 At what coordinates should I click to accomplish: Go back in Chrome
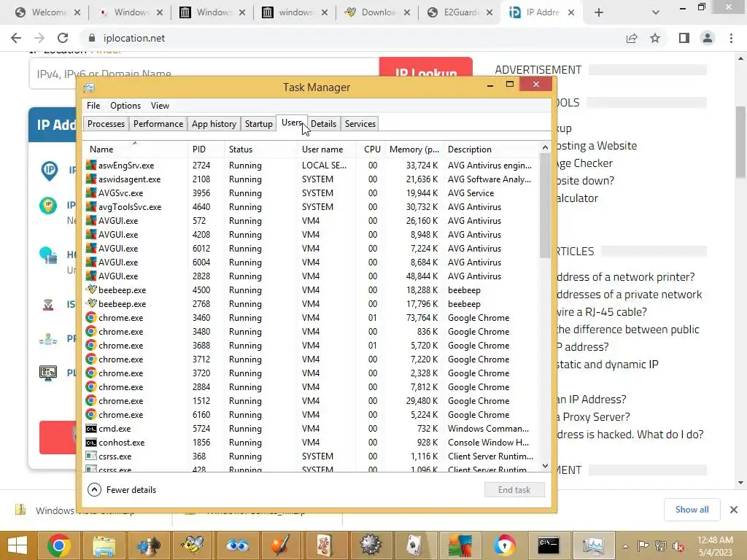(x=16, y=38)
